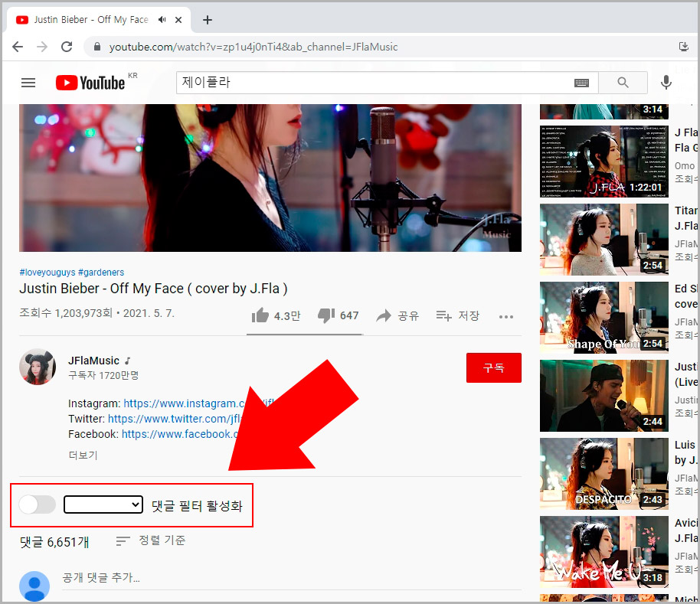Screen dimensions: 700x604
Task: Mute the tab via the speaker icon
Action: pyautogui.click(x=162, y=20)
